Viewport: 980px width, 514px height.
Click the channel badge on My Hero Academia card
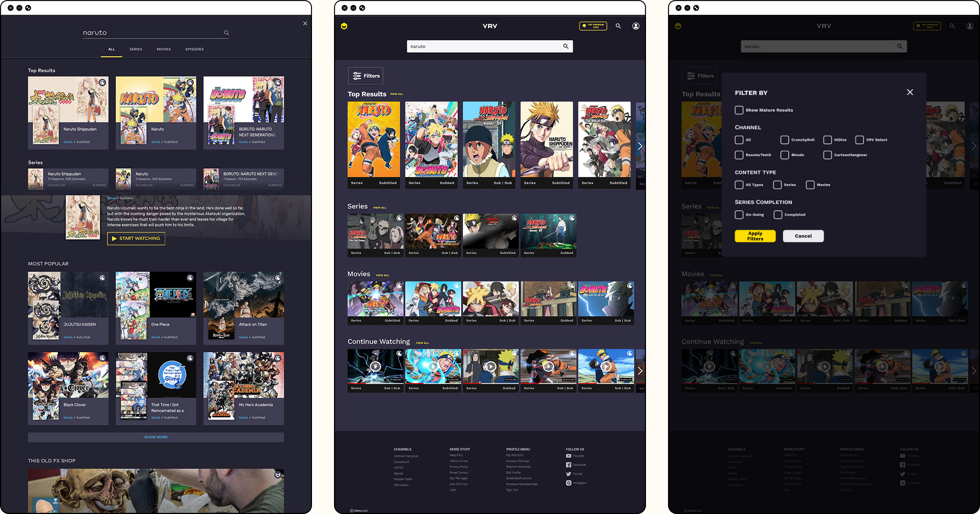click(x=278, y=358)
